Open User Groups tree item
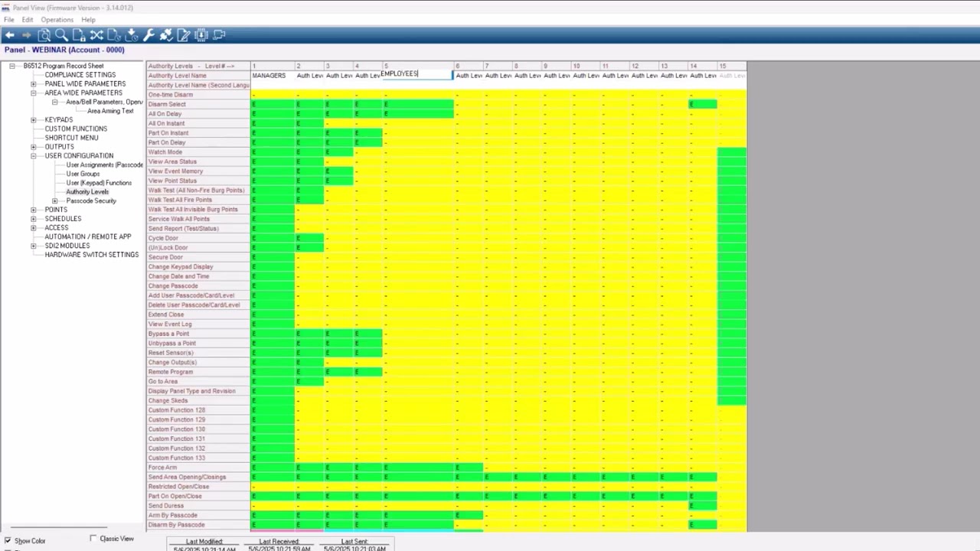This screenshot has width=980, height=551. [83, 174]
